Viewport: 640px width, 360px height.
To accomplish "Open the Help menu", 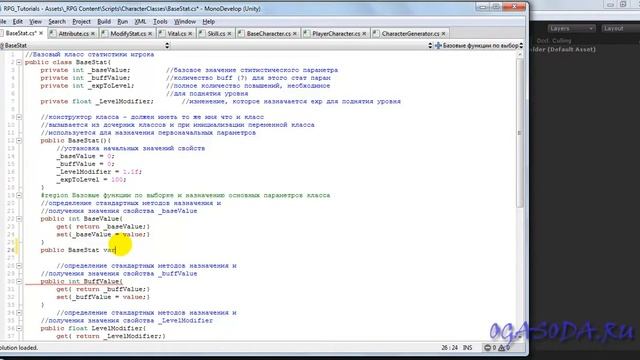I will pos(209,22).
